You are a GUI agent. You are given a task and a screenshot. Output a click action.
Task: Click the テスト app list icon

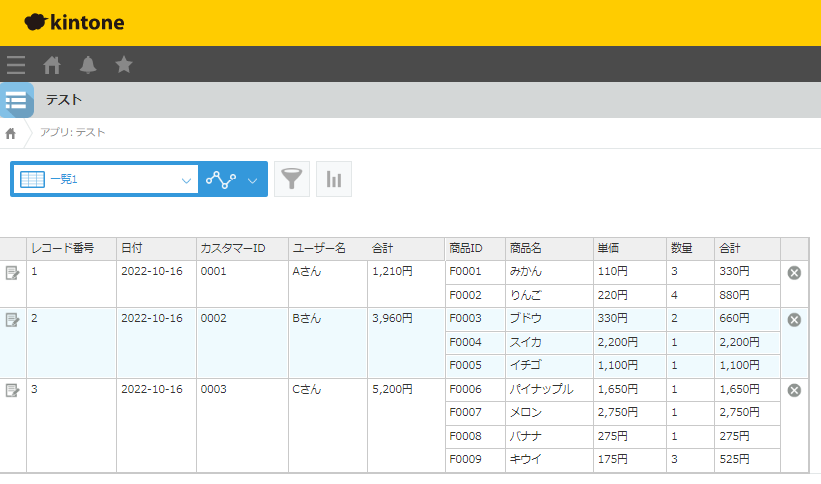click(x=17, y=100)
